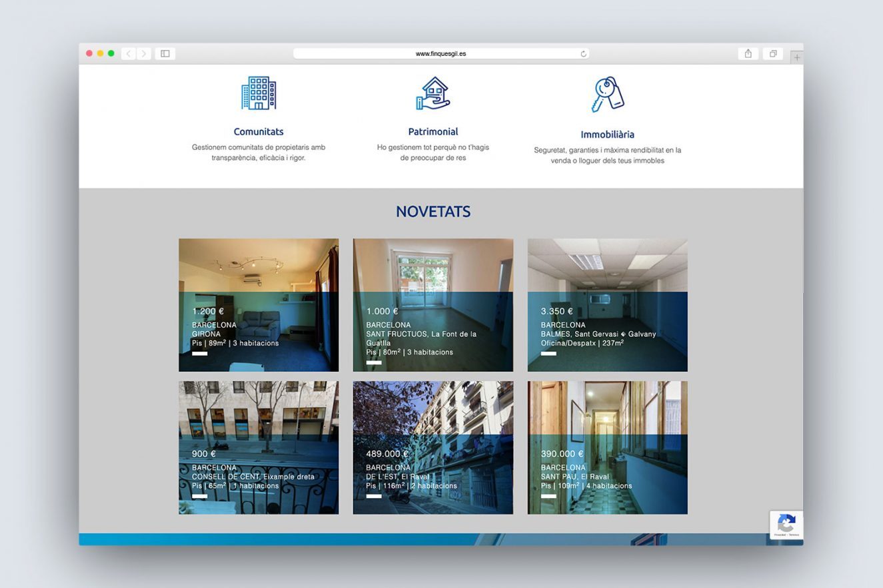Open the Share menu in the browser toolbar
Image resolution: width=883 pixels, height=588 pixels.
(748, 53)
